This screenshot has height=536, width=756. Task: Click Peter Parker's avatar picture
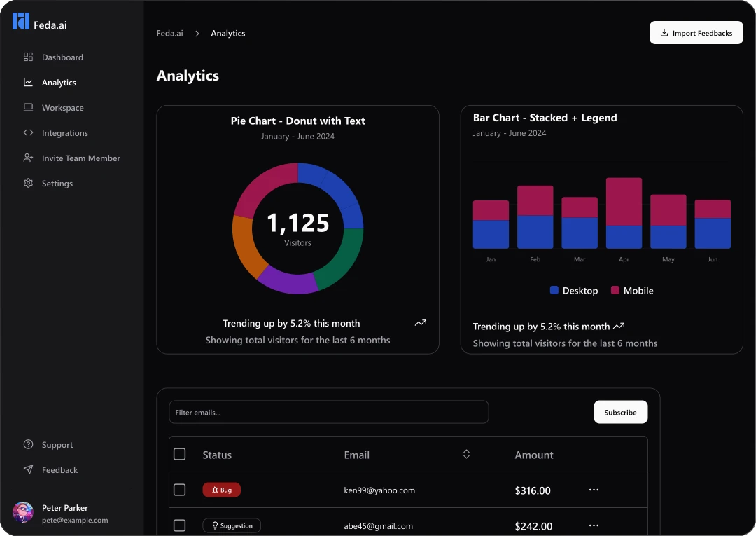coord(22,512)
